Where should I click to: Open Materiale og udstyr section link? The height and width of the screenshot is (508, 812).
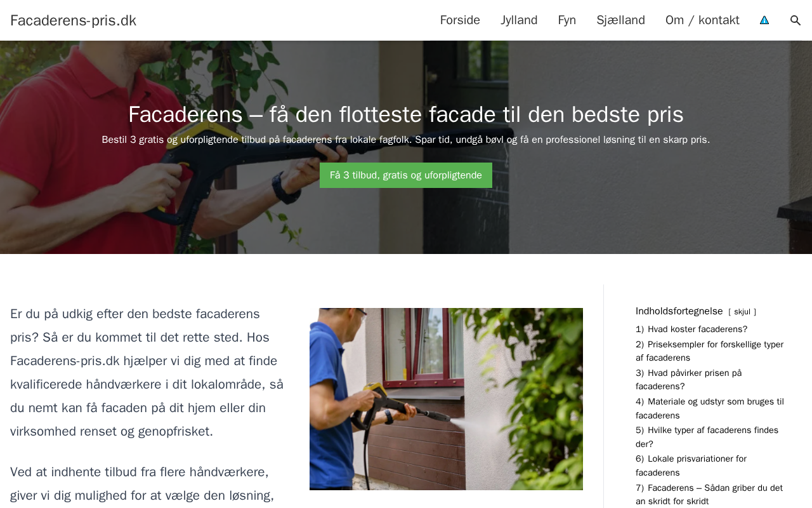pos(710,408)
